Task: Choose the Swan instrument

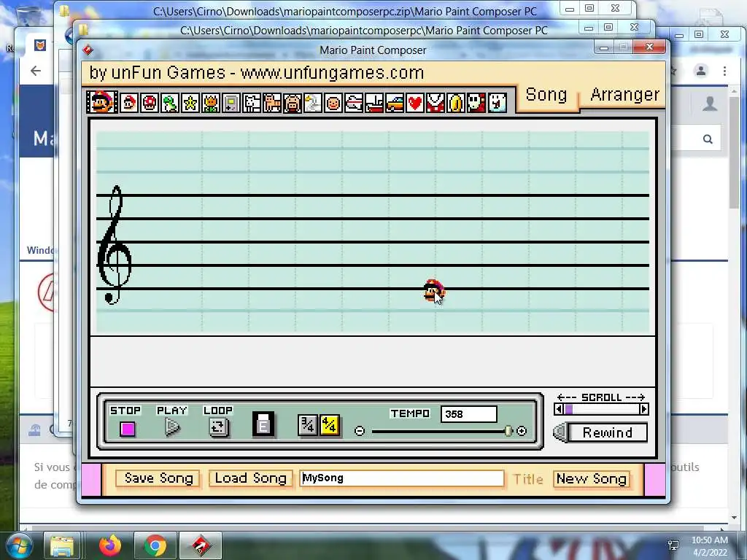Action: [313, 103]
